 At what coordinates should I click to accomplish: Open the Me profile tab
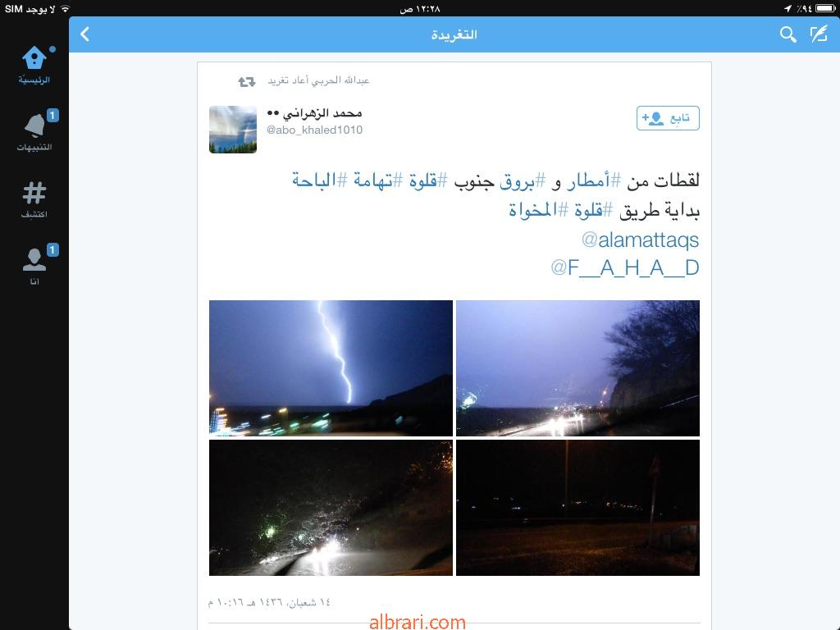coord(34,265)
